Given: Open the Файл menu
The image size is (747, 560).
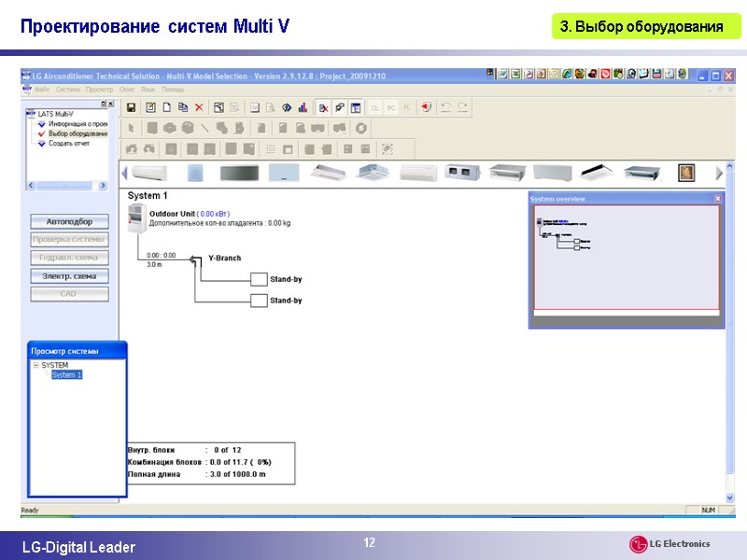Looking at the screenshot, I should tap(42, 90).
